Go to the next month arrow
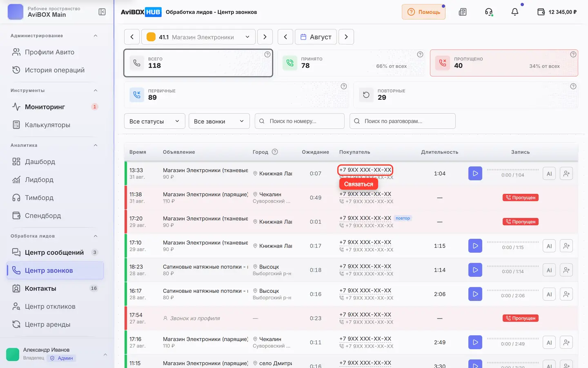 tap(346, 37)
